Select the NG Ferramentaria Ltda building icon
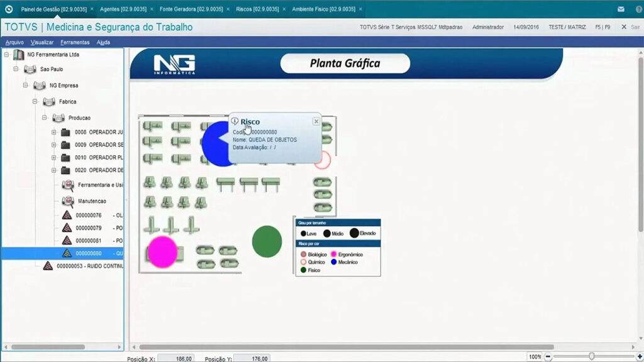The height and width of the screenshot is (362, 644). click(18, 55)
